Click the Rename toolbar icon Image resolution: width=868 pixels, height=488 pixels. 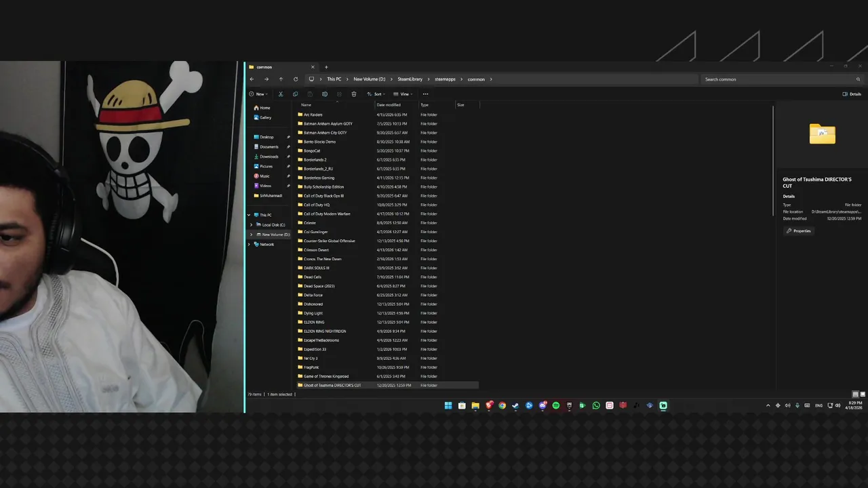pyautogui.click(x=324, y=94)
